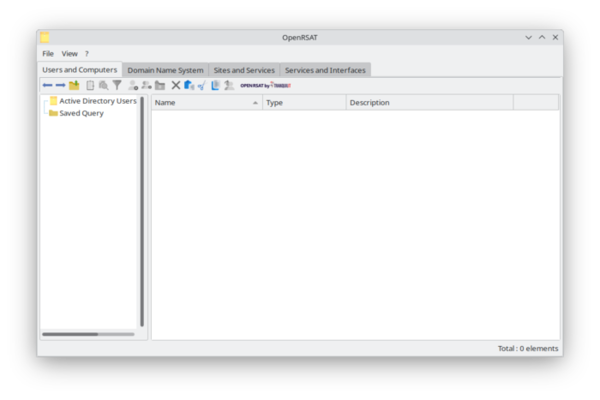Switch to the Sites and Services tab
This screenshot has height=400, width=600.
[x=244, y=70]
